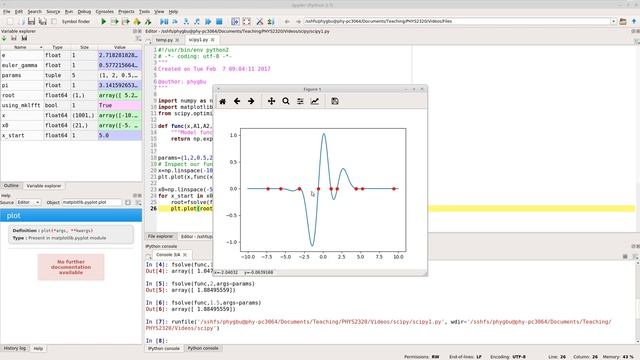The width and height of the screenshot is (640, 360).
Task: Open Configure subplots in figure toolbar
Action: 300,101
